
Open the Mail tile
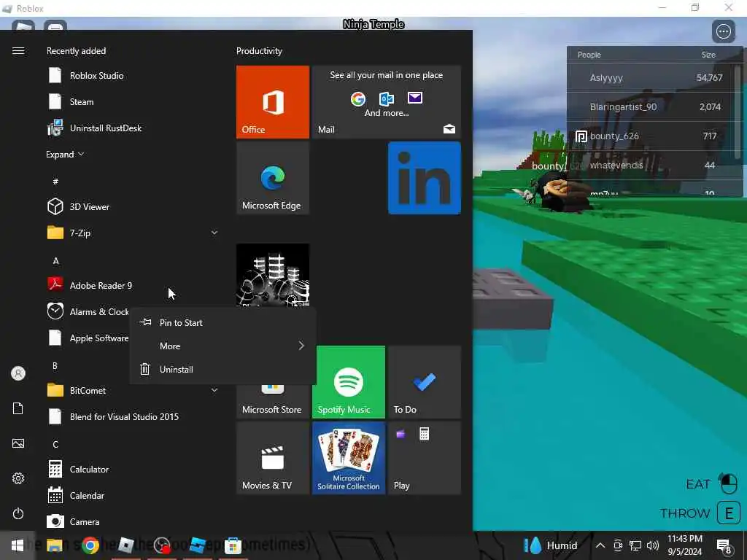tap(387, 102)
